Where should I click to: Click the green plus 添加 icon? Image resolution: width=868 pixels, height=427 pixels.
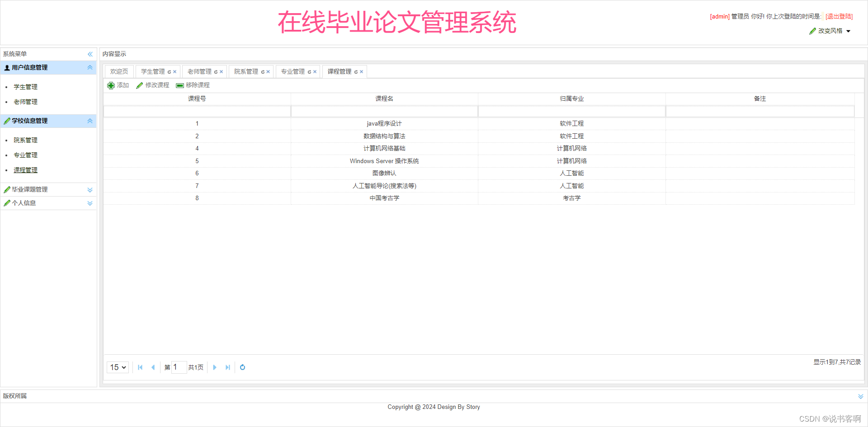111,85
